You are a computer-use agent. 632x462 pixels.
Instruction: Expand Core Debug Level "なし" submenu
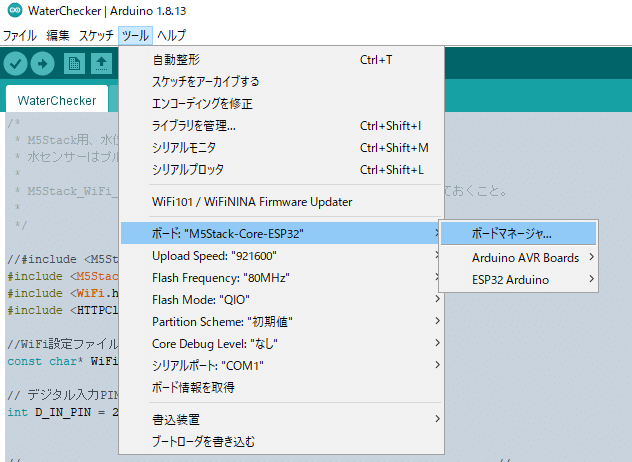(x=281, y=343)
